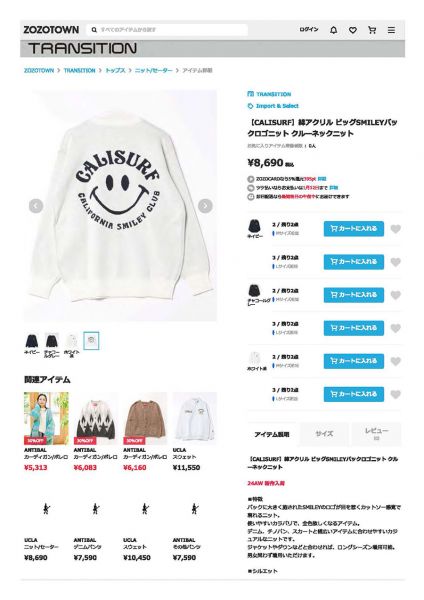Screen dimensions: 424x600
Task: Open the shopping cart icon
Action: pyautogui.click(x=372, y=30)
